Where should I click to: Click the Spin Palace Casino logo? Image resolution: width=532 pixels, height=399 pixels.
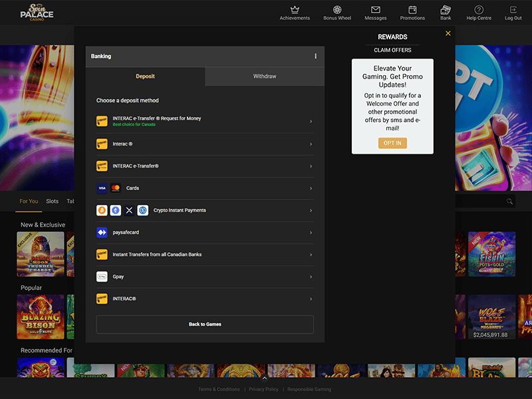coord(37,13)
